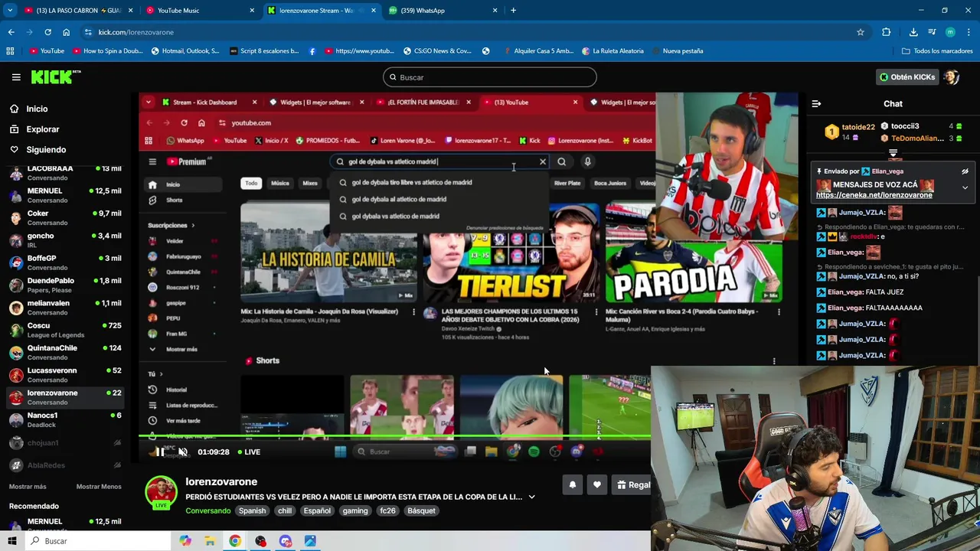Switch to the WhatsApp browser tab
980x551 pixels.
443,11
